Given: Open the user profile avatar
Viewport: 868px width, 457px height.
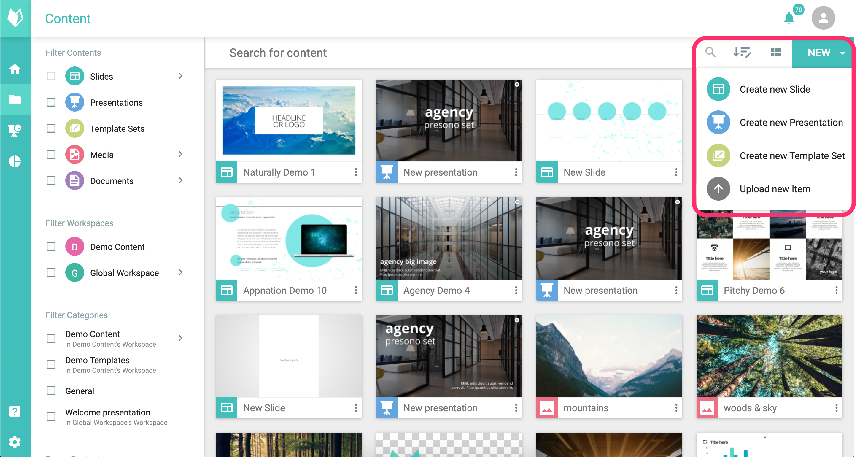Looking at the screenshot, I should click(823, 18).
